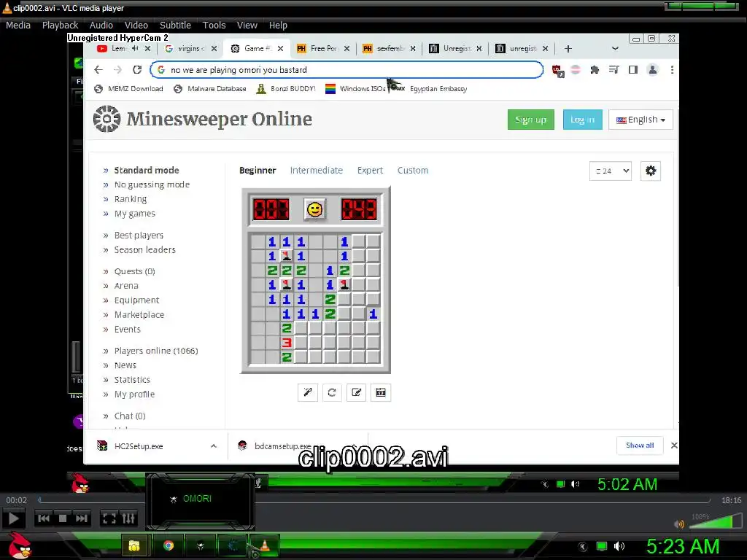Open the Video menu
This screenshot has width=747, height=560.
pyautogui.click(x=136, y=26)
